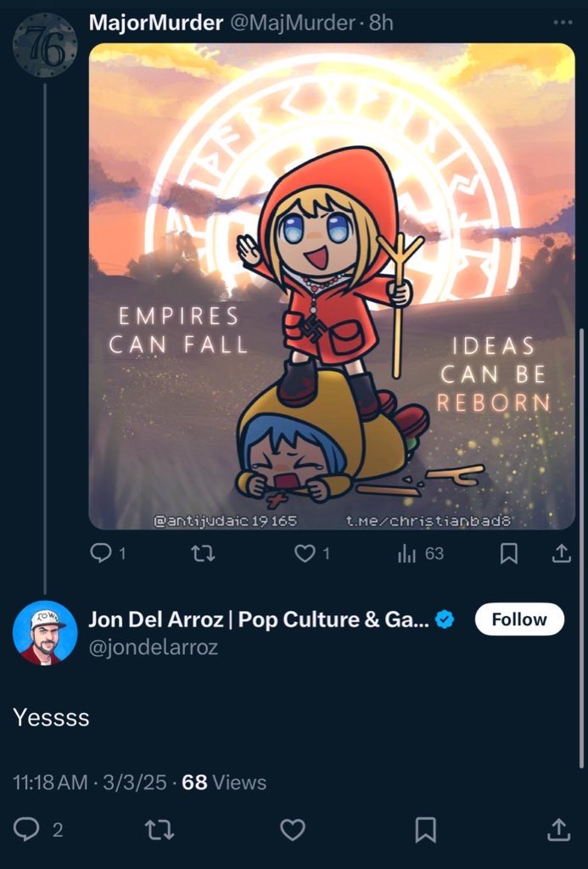Click the blue verified badge

point(445,620)
